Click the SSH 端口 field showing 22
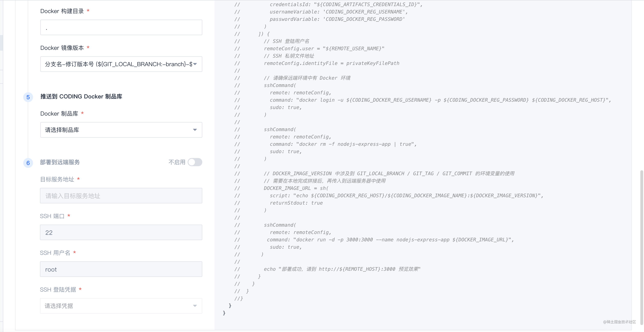644x332 pixels. 121,232
